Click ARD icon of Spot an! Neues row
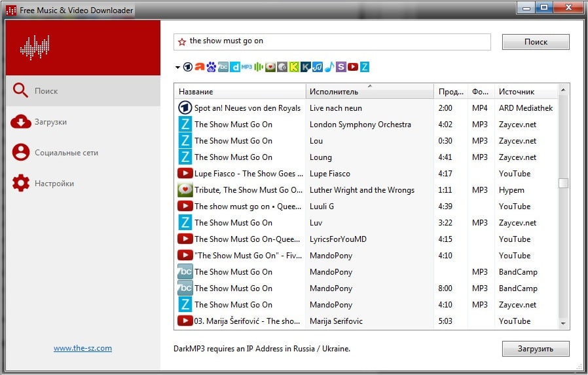Screen dimensions: 588x375 [185, 108]
